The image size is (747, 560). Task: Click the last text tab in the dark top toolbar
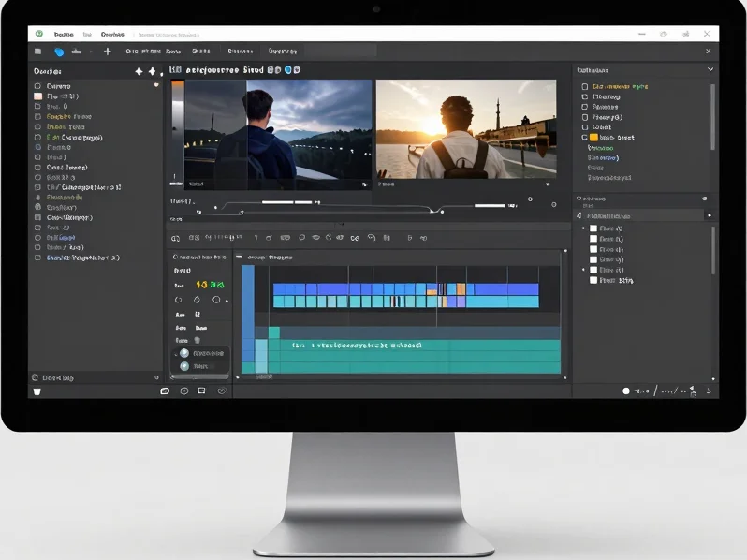pos(283,51)
